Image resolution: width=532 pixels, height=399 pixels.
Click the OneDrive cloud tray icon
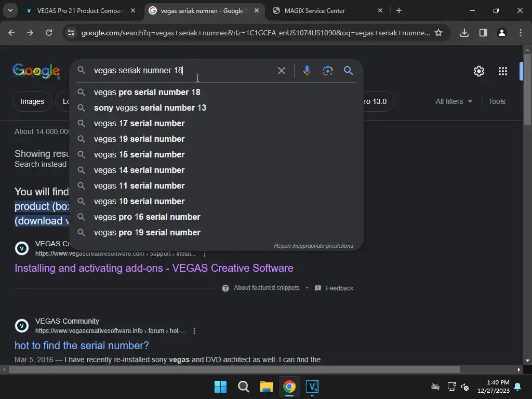point(435,387)
